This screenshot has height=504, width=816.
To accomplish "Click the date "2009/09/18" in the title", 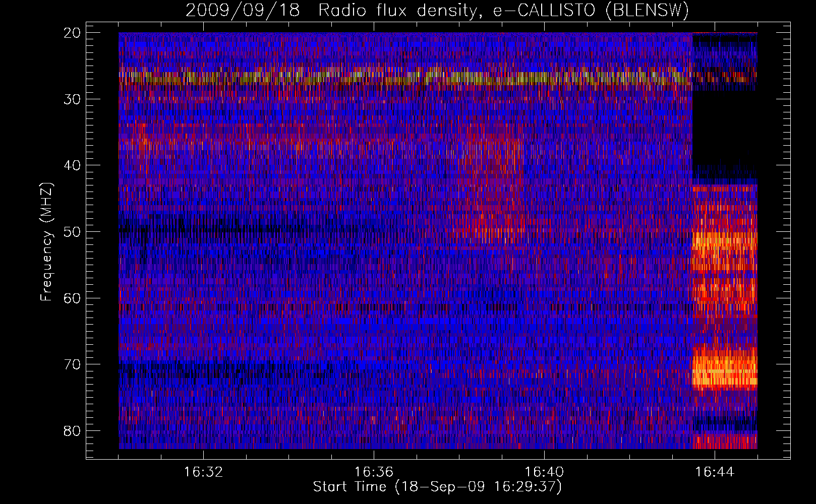I will click(x=243, y=11).
